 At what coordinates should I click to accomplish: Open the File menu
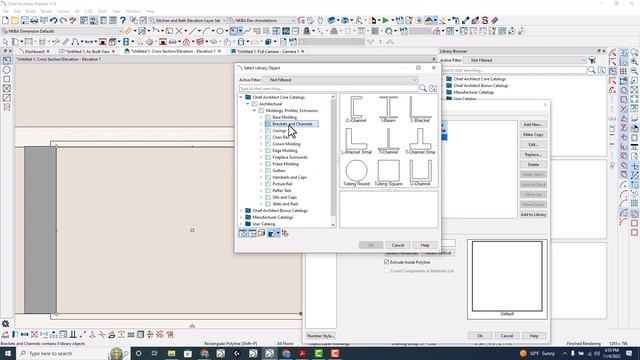pos(6,11)
